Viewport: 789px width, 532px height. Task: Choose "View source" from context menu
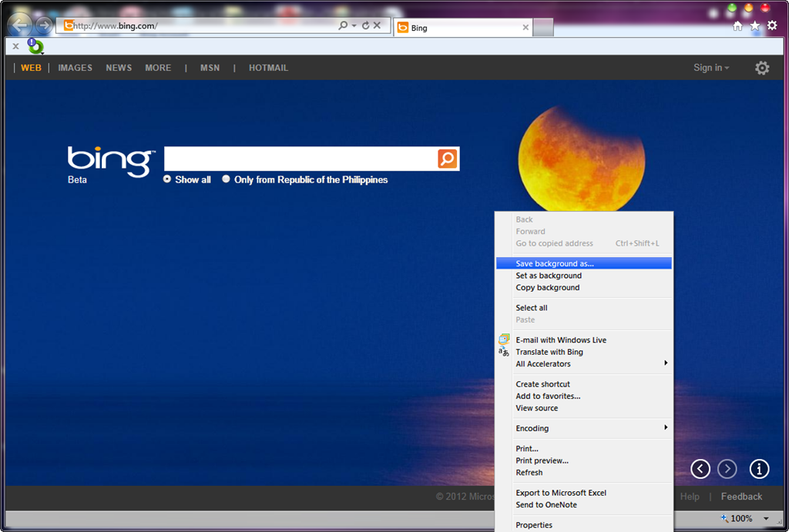pyautogui.click(x=537, y=408)
